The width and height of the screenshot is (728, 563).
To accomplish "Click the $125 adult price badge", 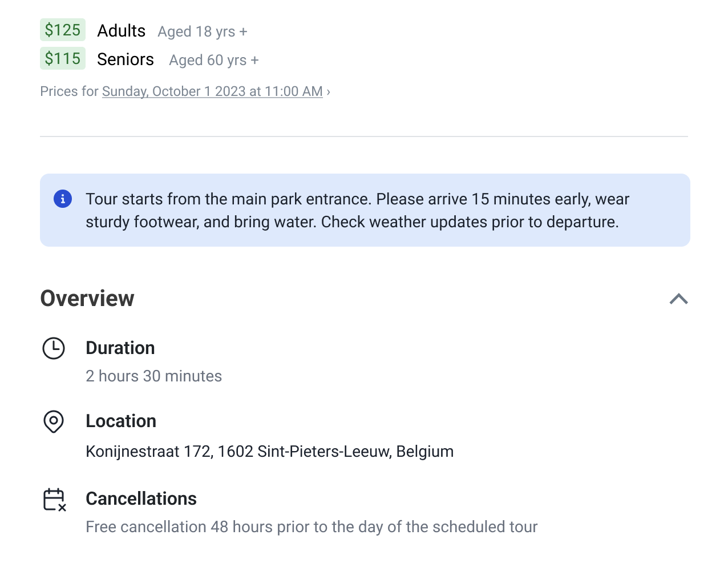I will (63, 30).
